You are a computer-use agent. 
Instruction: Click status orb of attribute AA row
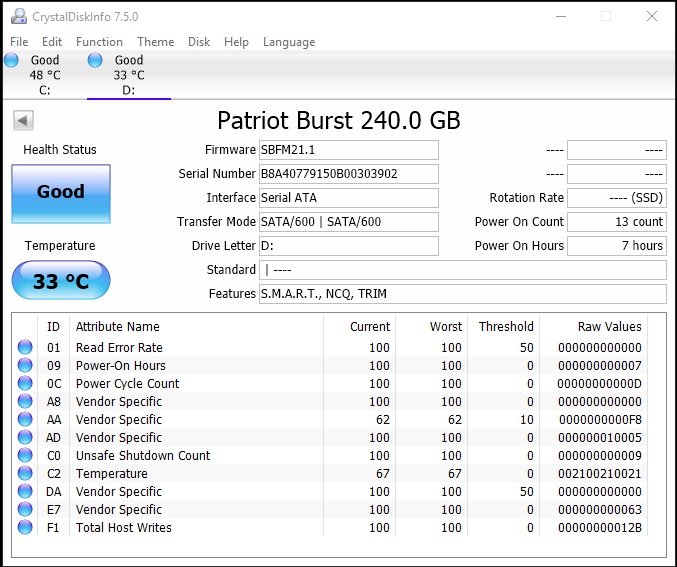(x=25, y=419)
